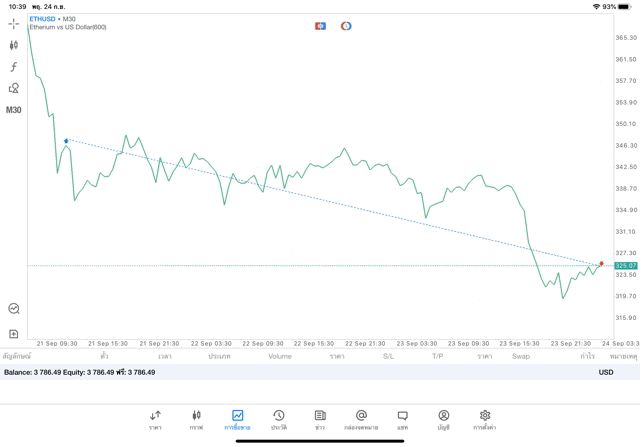Change chart type with candlestick icon
This screenshot has width=640, height=447.
14,45
